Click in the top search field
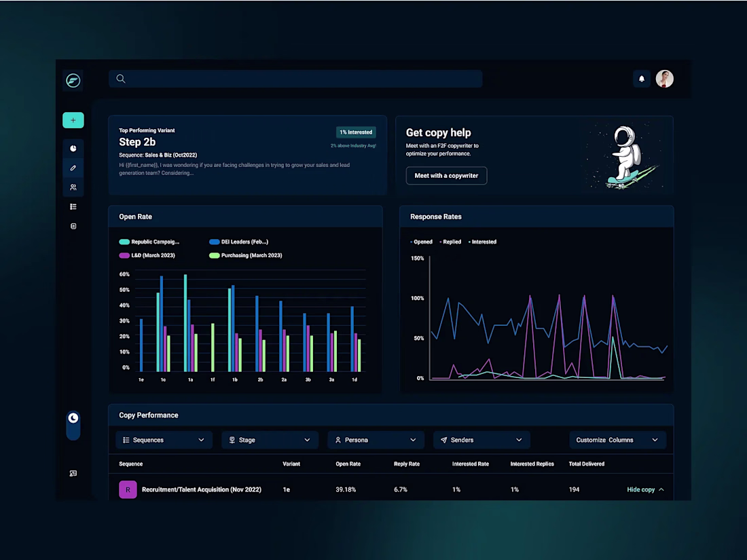Image resolution: width=747 pixels, height=560 pixels. coord(295,79)
